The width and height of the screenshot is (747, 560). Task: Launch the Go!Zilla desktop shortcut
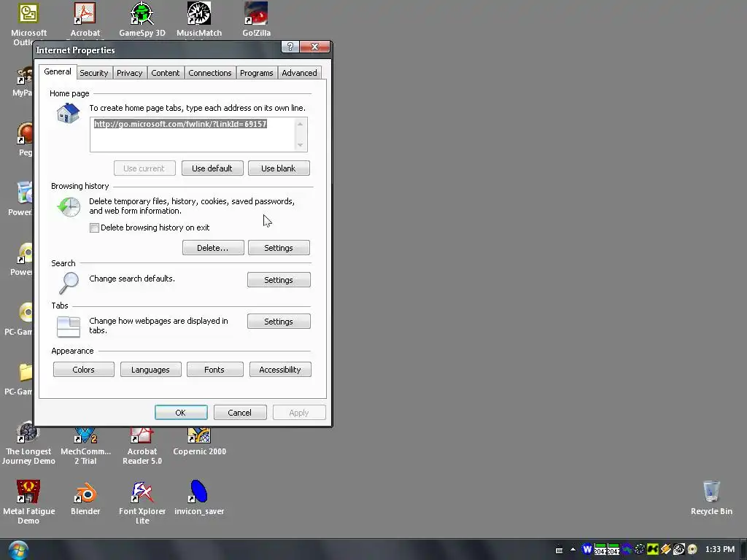(x=256, y=20)
